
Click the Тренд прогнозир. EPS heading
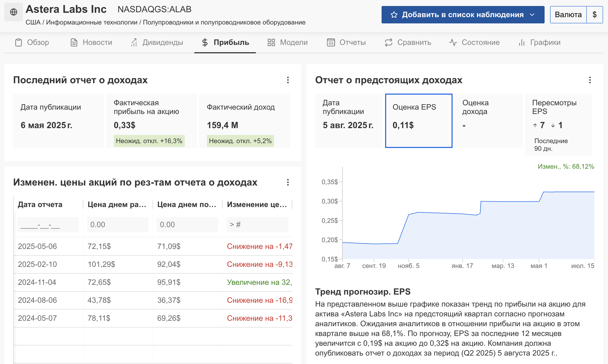(x=363, y=292)
